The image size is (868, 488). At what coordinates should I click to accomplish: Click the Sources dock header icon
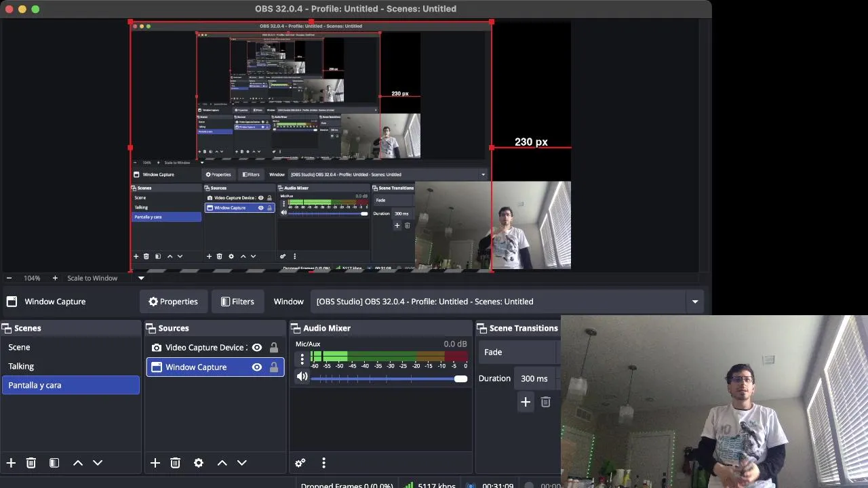pos(151,328)
